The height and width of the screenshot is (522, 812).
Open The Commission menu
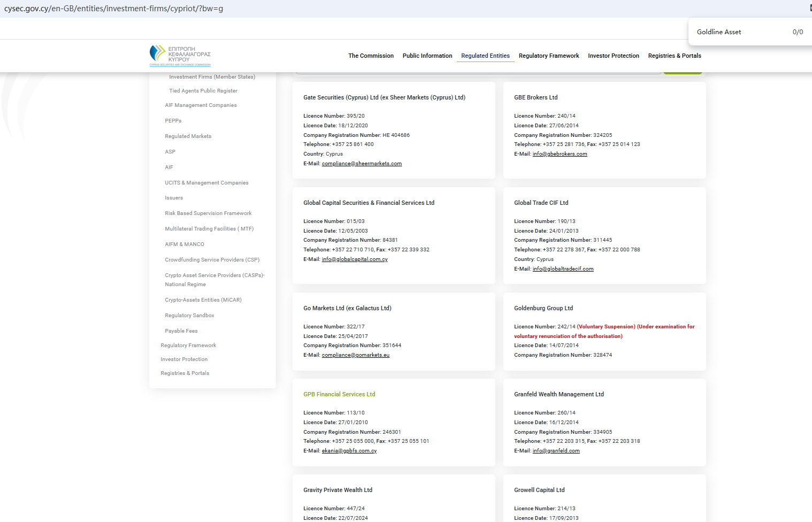[371, 56]
